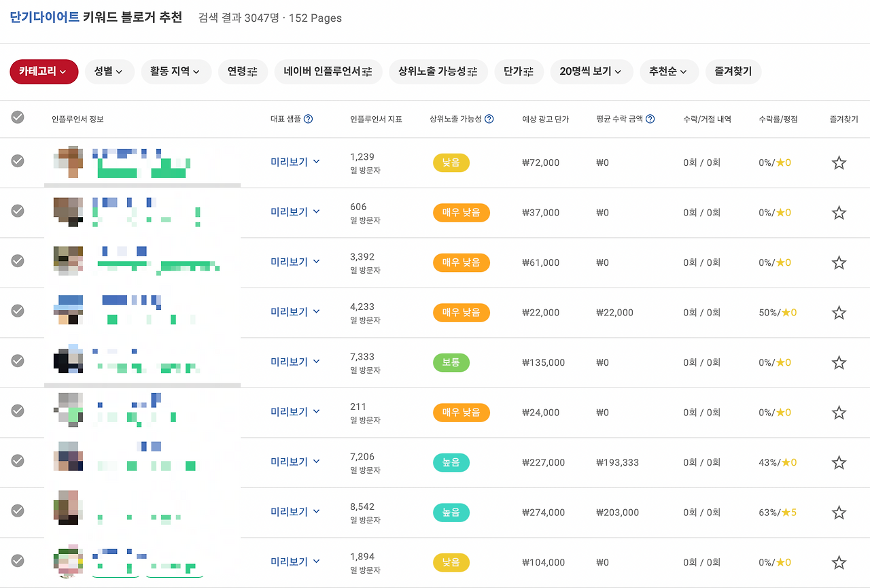Sort by the 네이버 인플루언서 filter arrows
Screen dimensions: 870x588
point(367,71)
